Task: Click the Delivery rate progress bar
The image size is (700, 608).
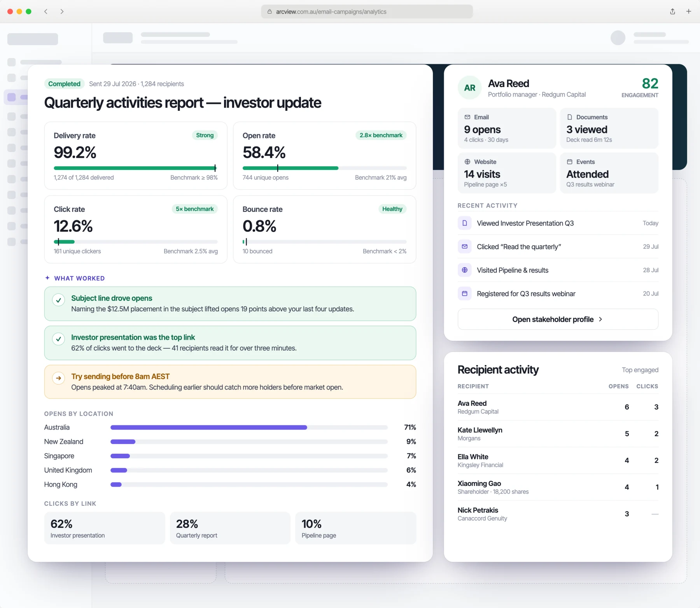Action: coord(136,168)
